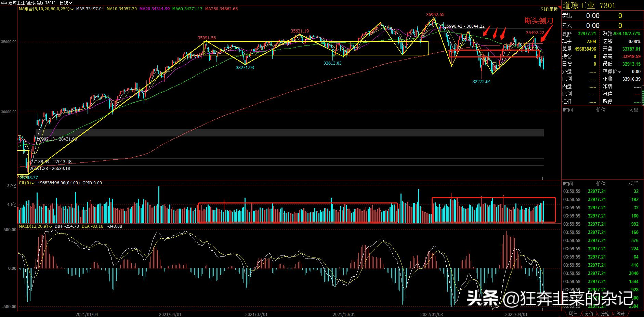Click the MA10 34057.30 legend value

coord(122,9)
